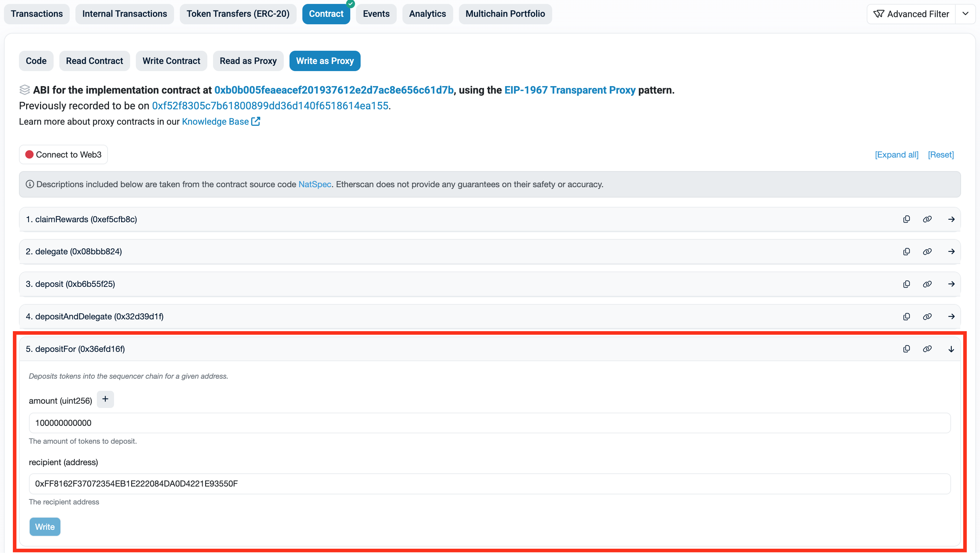980x553 pixels.
Task: Click the link/anchor icon for depositFor
Action: pos(927,349)
